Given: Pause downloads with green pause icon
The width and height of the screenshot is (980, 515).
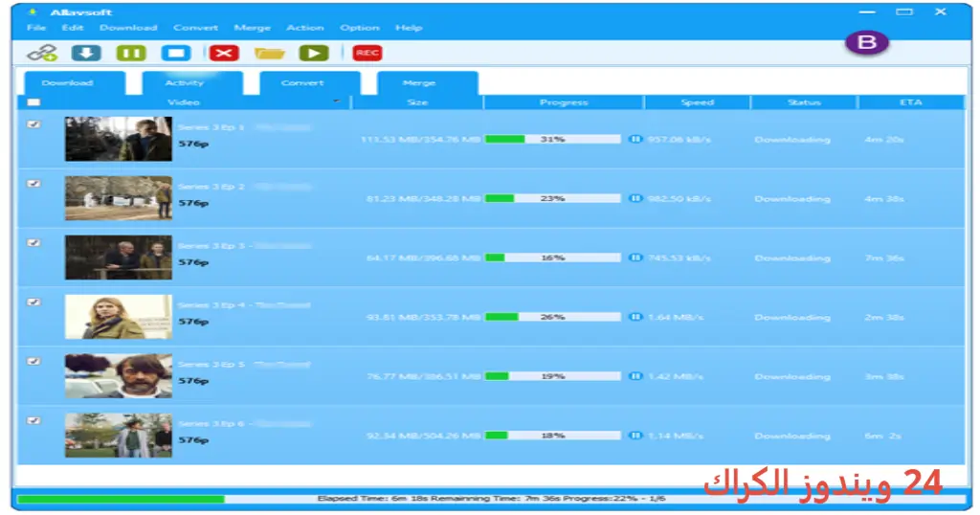Looking at the screenshot, I should [x=131, y=53].
